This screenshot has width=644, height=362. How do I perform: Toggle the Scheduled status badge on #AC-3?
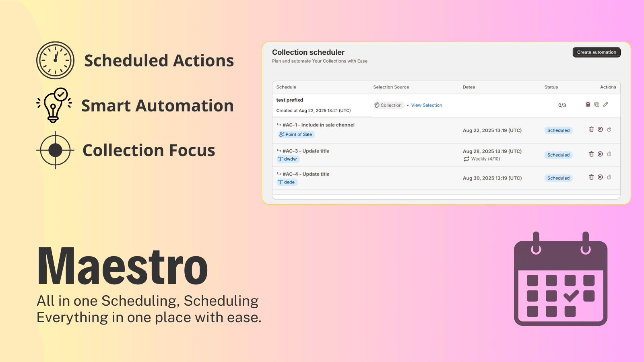[x=558, y=154]
